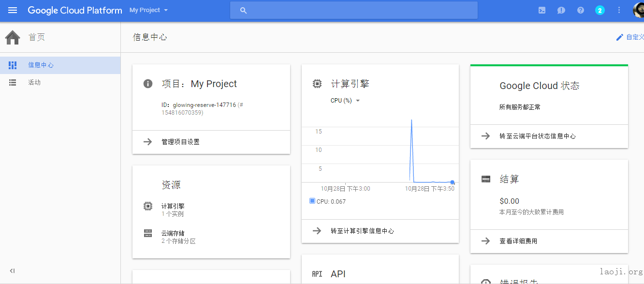Open 管理项目设置 link
The height and width of the screenshot is (284, 644).
pos(180,142)
